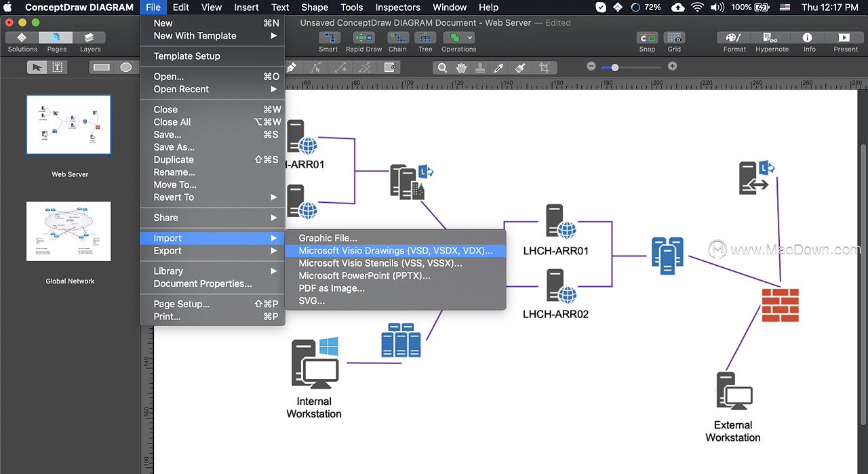Select the magnifier zoom tool

click(443, 68)
